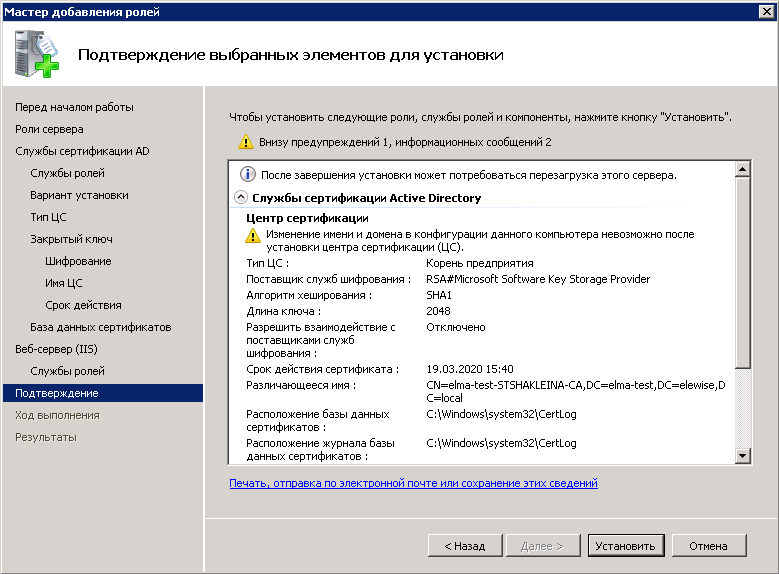The height and width of the screenshot is (574, 779).
Task: Click the warning icon beside the messages summary
Action: coord(245,143)
